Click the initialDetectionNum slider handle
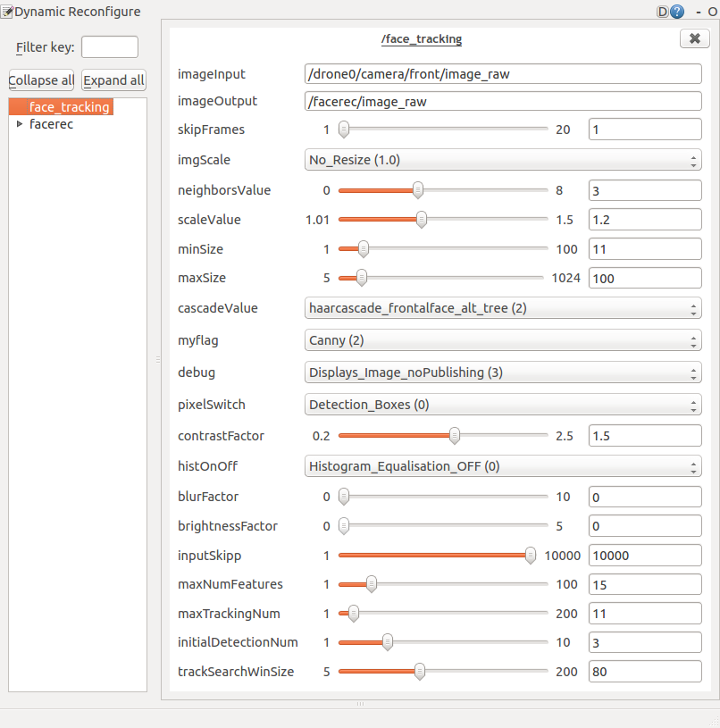 click(x=387, y=642)
